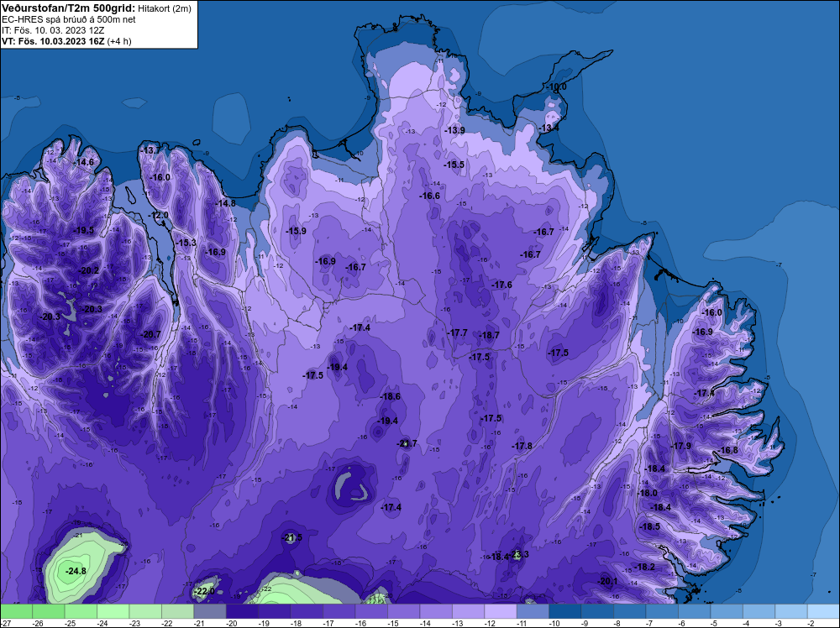Select the -13.4 temperature label
840x628 pixels.
(x=548, y=128)
